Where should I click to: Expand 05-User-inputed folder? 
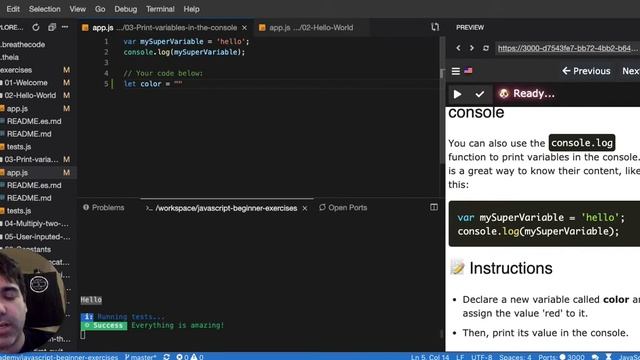[38, 237]
